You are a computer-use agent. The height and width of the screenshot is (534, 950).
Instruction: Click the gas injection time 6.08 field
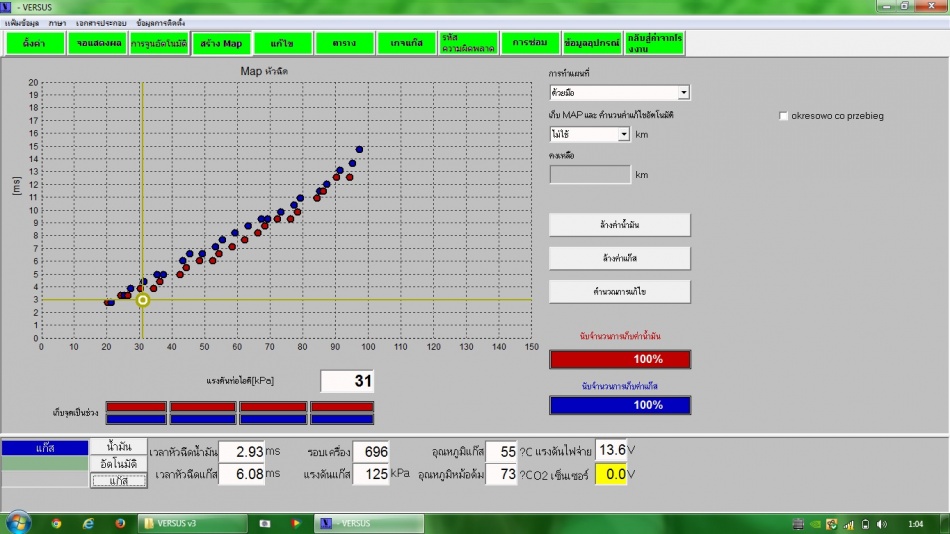241,474
